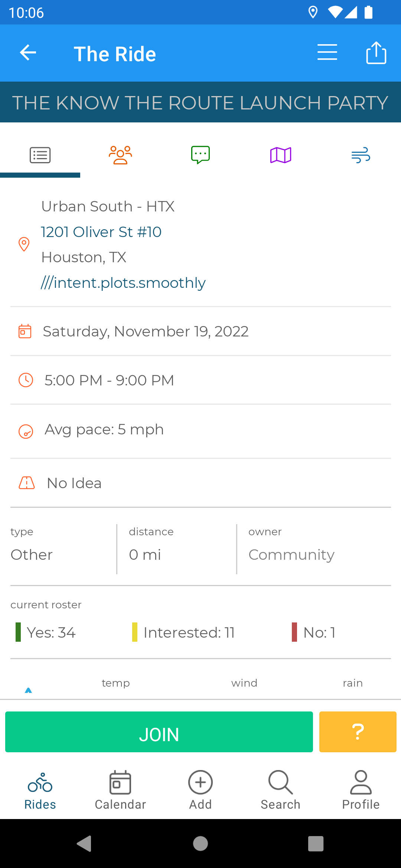Tap the share icon in header
The height and width of the screenshot is (868, 401).
[x=376, y=53]
